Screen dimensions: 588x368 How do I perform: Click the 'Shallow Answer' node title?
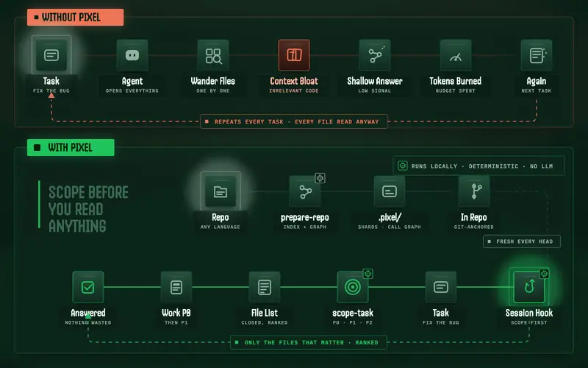[x=375, y=81]
